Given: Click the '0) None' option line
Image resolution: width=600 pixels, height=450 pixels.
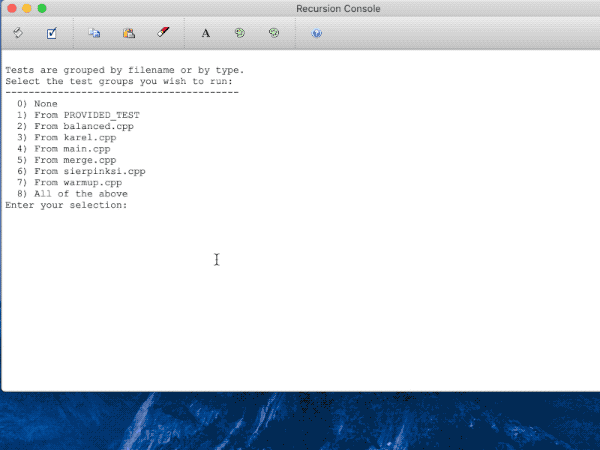Looking at the screenshot, I should point(38,104).
